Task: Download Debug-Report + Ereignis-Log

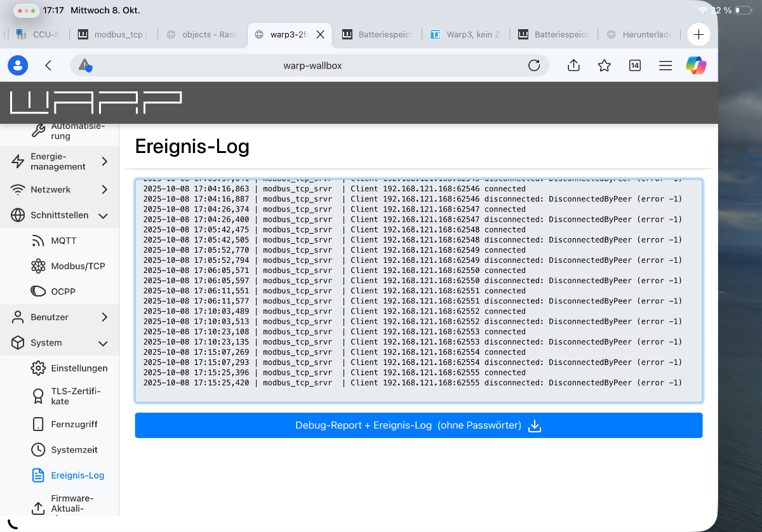Action: coord(418,425)
